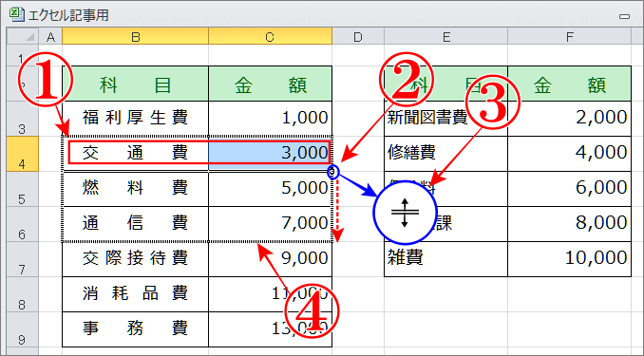Select column E header
This screenshot has width=644, height=356.
pos(445,36)
